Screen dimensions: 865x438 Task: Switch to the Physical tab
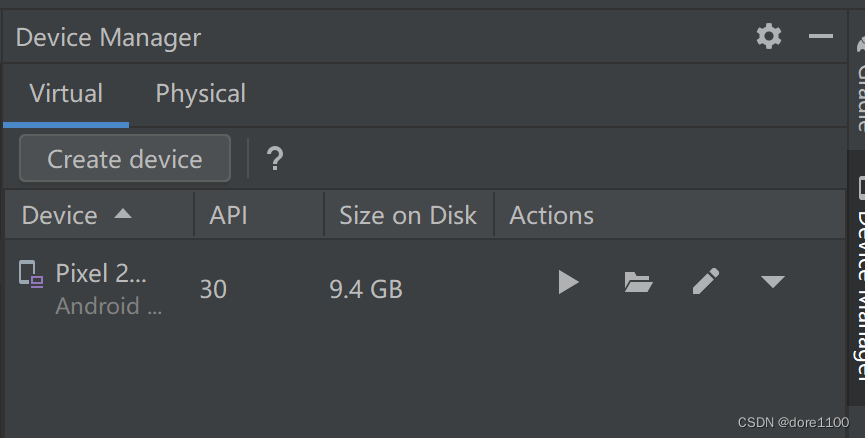tap(200, 94)
